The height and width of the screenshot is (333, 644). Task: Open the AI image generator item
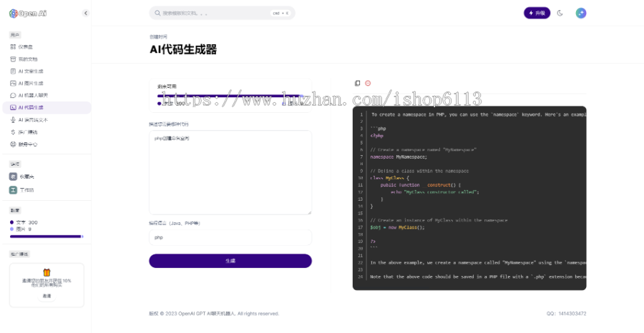(x=47, y=83)
